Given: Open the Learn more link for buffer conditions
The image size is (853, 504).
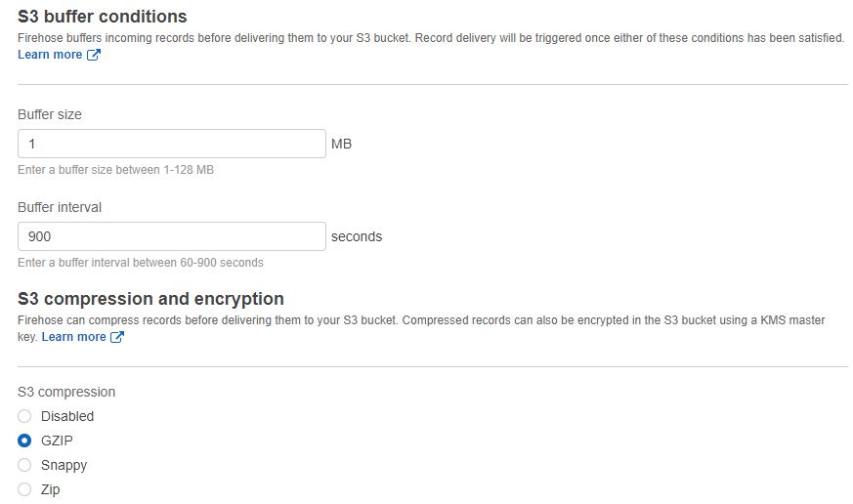Looking at the screenshot, I should pos(50,55).
